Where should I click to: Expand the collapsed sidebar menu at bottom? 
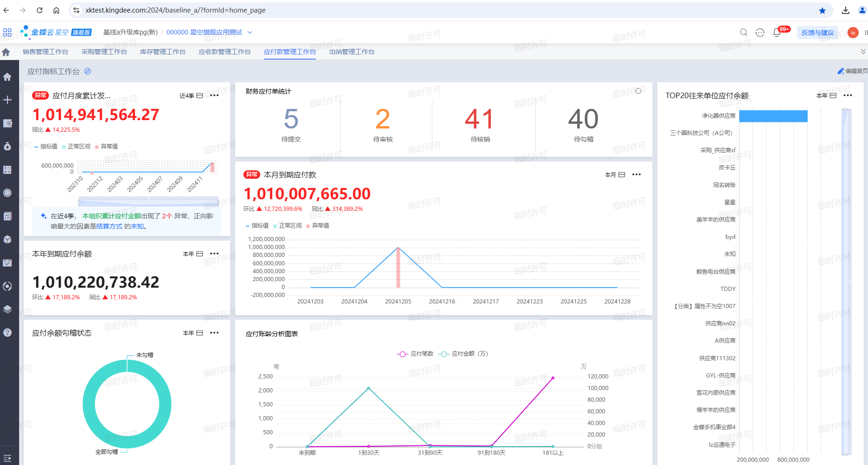(x=7, y=458)
